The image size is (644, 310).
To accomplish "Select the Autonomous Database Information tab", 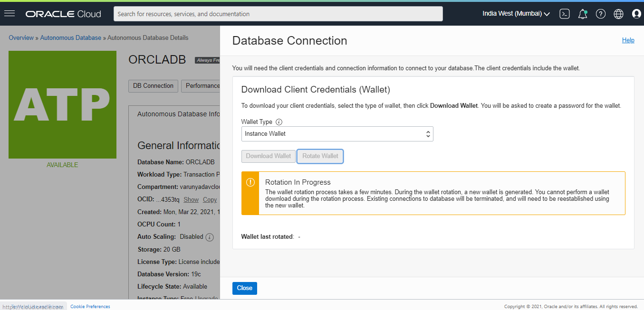I will point(178,114).
